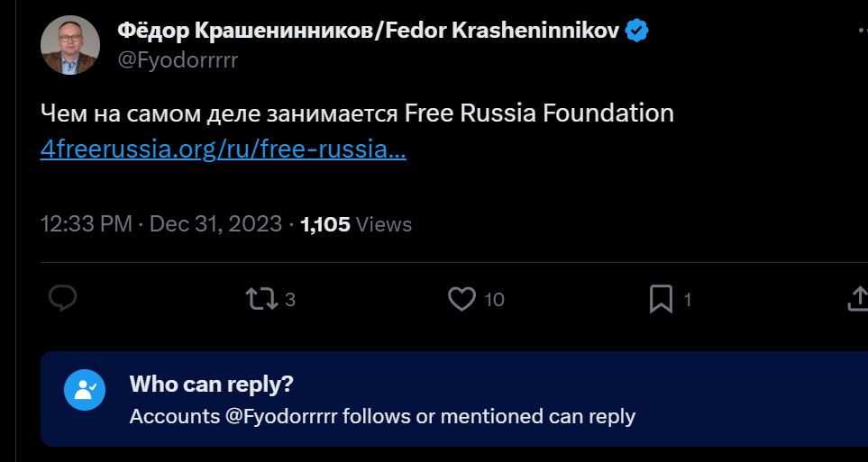Click the Fedor Krasheninnikov display name
Viewport: 868px width, 462px height.
[368, 32]
